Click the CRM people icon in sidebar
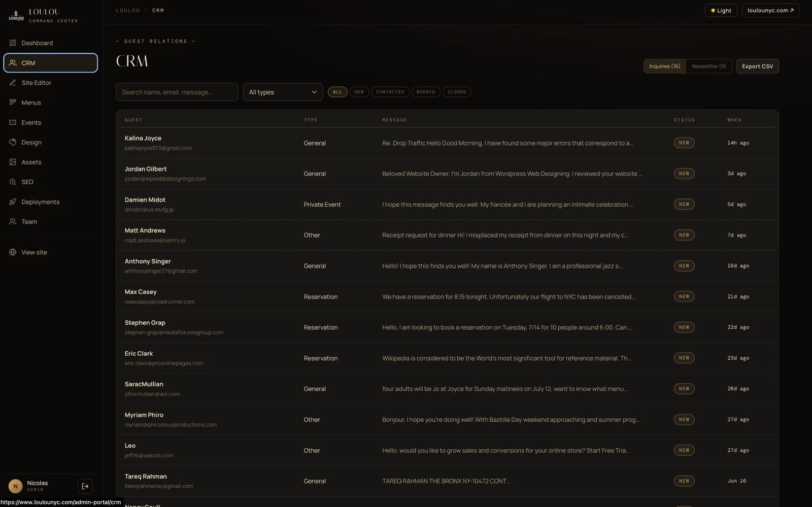 (13, 63)
